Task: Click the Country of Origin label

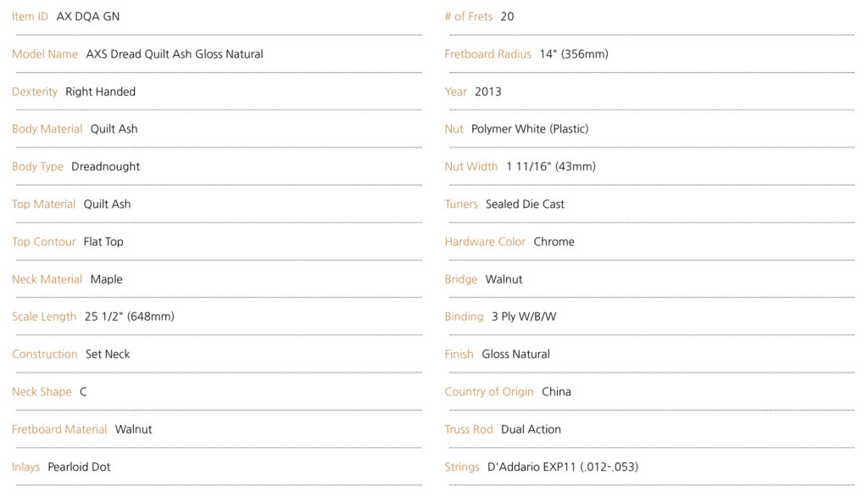Action: [x=489, y=392]
